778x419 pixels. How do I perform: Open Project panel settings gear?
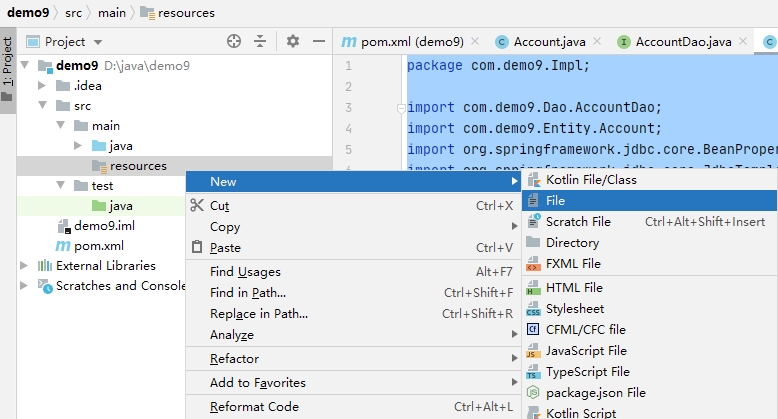[x=293, y=41]
